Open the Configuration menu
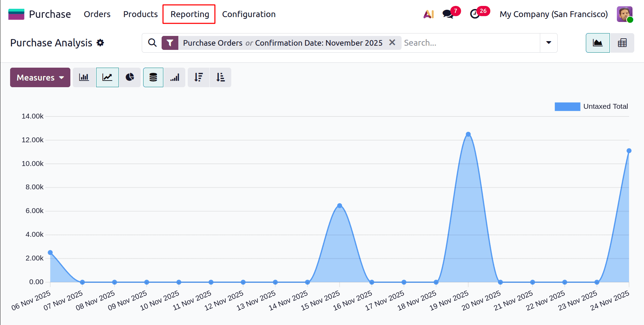Screen dimensions: 644x325 pos(249,14)
